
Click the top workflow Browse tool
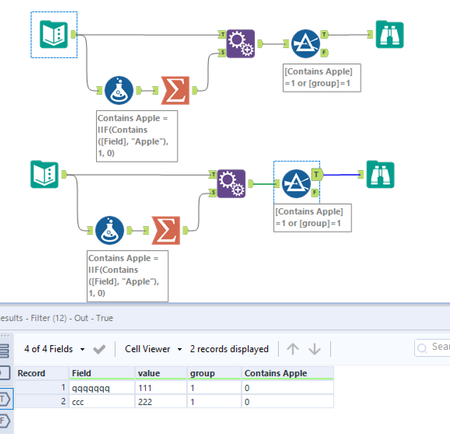[390, 34]
